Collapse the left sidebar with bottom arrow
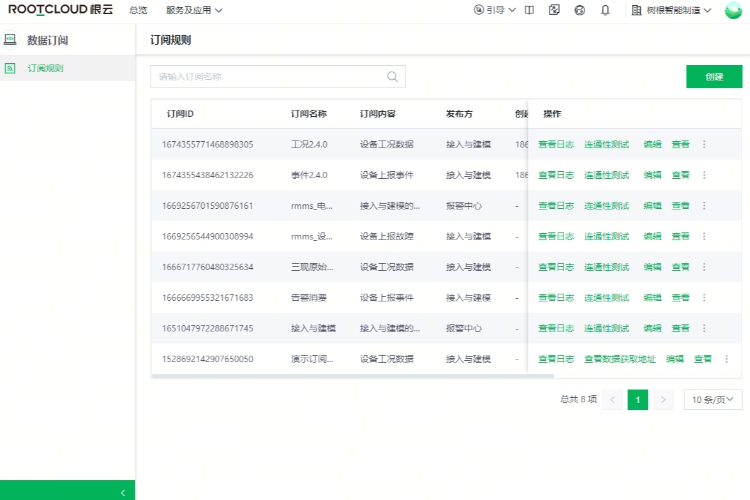Viewport: 750px width, 500px height. pyautogui.click(x=122, y=492)
